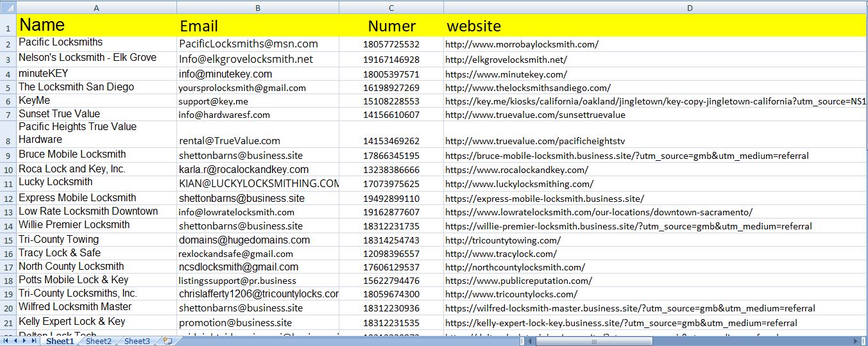Viewport: 868px width, 346px height.
Task: Select cell Tri-County Towing
Action: click(96, 240)
